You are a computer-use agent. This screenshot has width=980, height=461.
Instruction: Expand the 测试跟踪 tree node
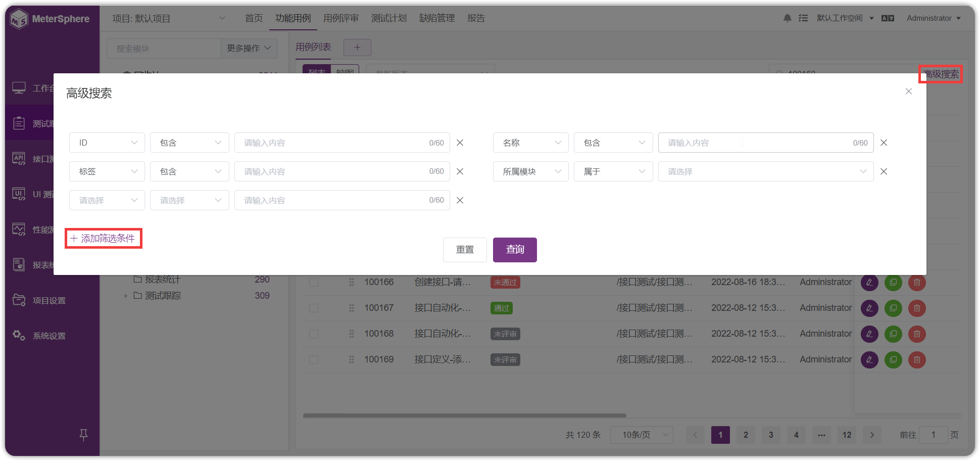[x=126, y=296]
